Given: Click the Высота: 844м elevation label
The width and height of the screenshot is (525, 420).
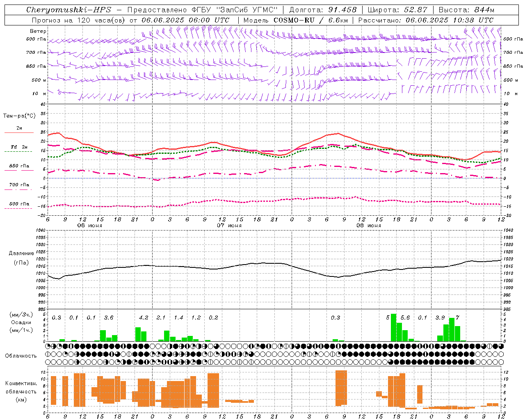Looking at the screenshot, I should [466, 10].
